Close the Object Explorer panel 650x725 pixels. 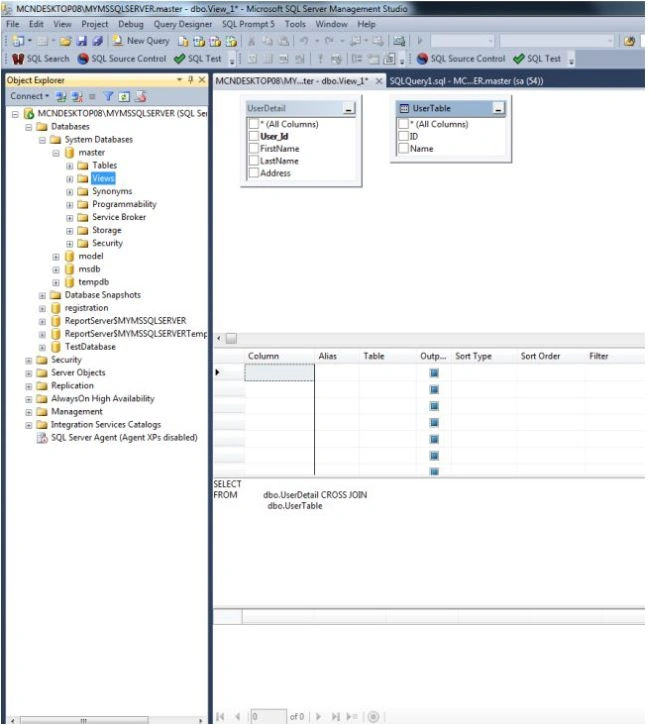coord(202,80)
